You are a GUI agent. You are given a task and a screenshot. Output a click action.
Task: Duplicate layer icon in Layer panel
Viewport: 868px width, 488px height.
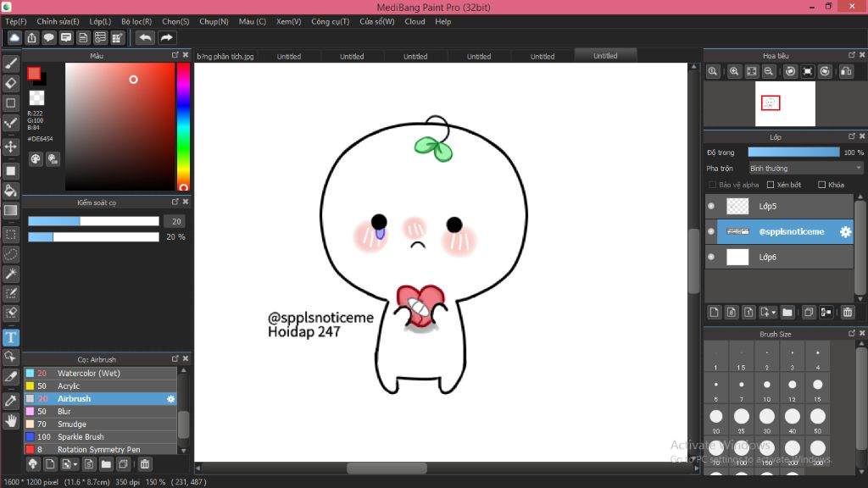(x=808, y=312)
